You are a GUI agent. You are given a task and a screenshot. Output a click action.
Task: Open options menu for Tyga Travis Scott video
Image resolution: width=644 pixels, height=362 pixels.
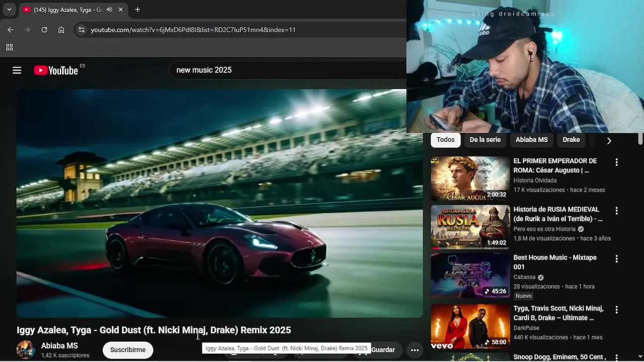tap(616, 310)
